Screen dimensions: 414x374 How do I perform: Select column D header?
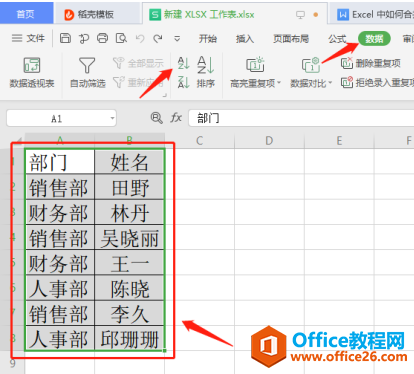(269, 141)
